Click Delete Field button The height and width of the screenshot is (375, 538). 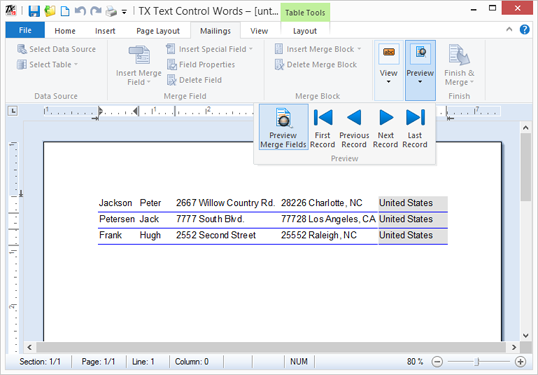tap(195, 80)
